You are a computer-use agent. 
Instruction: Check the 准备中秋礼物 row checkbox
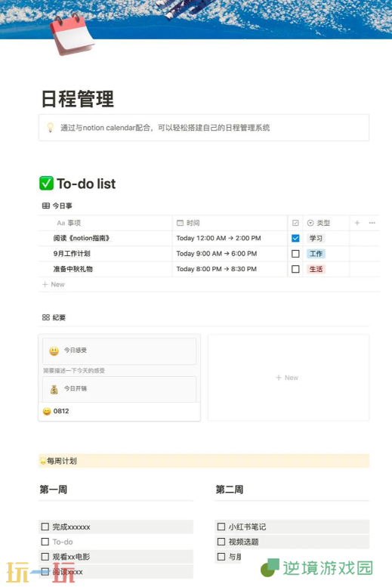coord(295,269)
